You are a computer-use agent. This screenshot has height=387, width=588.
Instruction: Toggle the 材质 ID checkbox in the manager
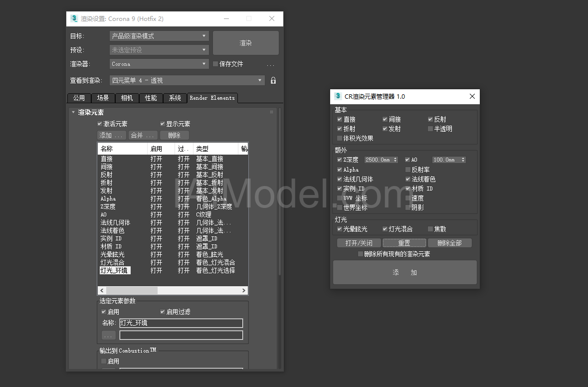(x=408, y=189)
